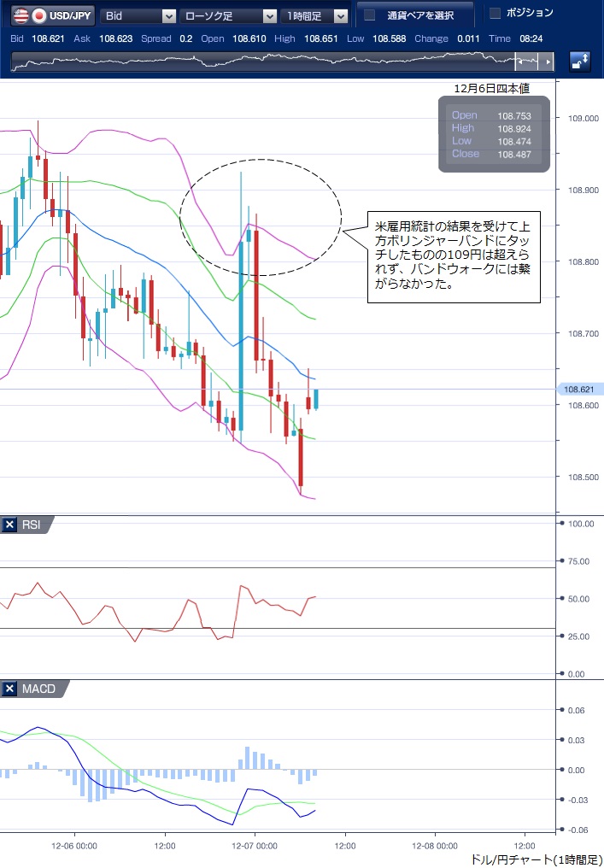Select the RSI panel title tab
The image size is (604, 868).
(32, 525)
